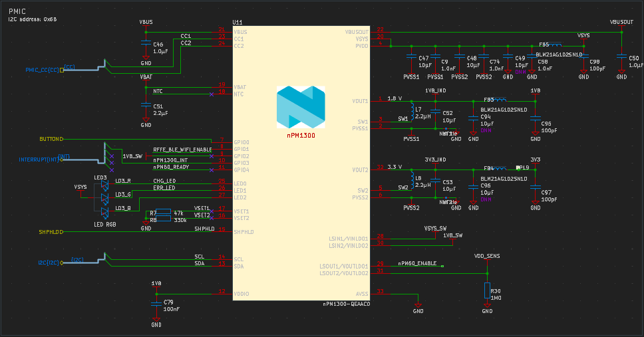This screenshot has height=337, width=644.
Task: Select the PMIC_CC{CC} hierarchical label
Action: (x=45, y=70)
